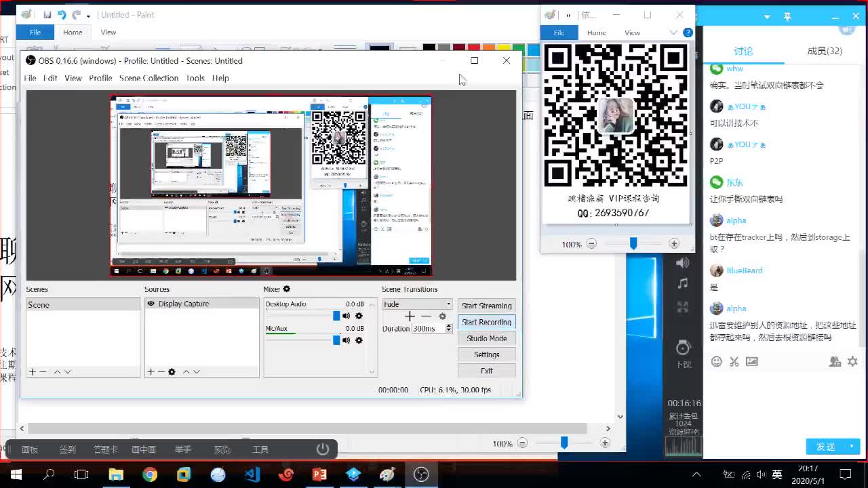The height and width of the screenshot is (488, 868).
Task: Open Chrome from the taskbar
Action: pos(150,474)
